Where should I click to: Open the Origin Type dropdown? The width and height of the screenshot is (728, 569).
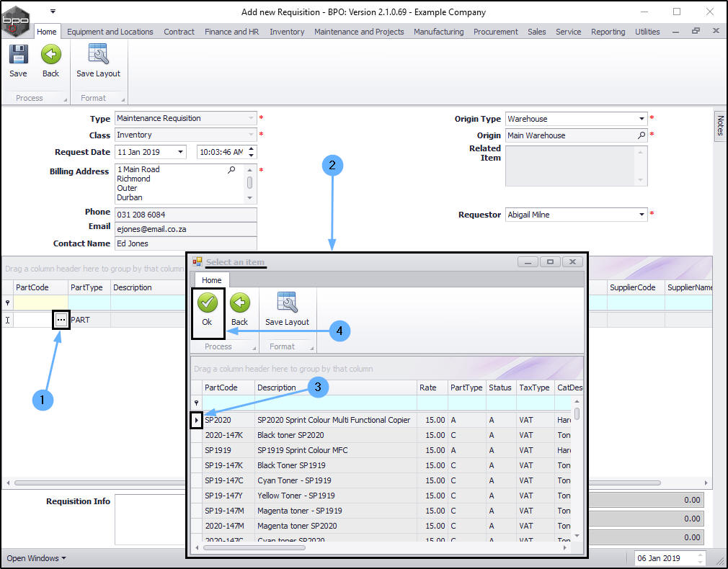click(x=642, y=119)
